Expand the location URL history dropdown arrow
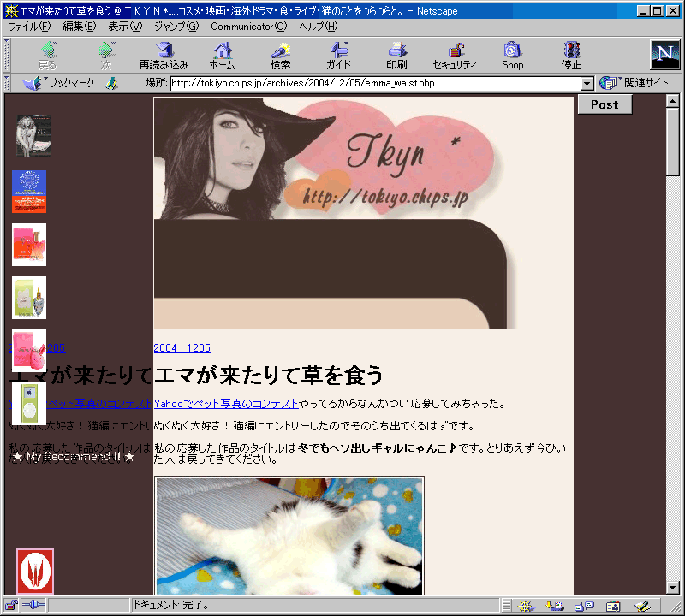This screenshot has width=685, height=616. tap(587, 83)
